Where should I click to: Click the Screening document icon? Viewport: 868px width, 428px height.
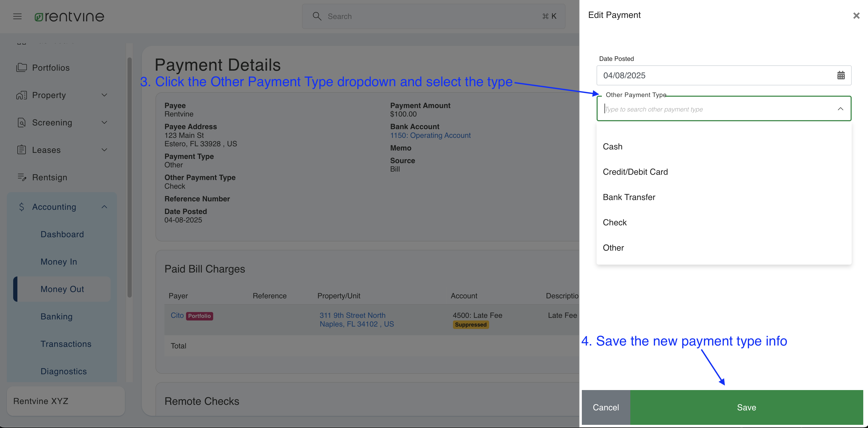click(22, 122)
